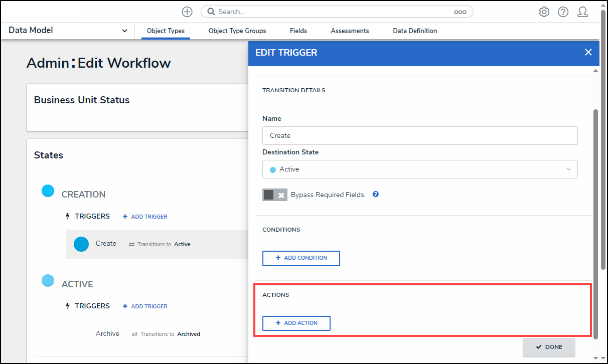
Task: Switch to the Assessments tab
Action: click(x=350, y=31)
